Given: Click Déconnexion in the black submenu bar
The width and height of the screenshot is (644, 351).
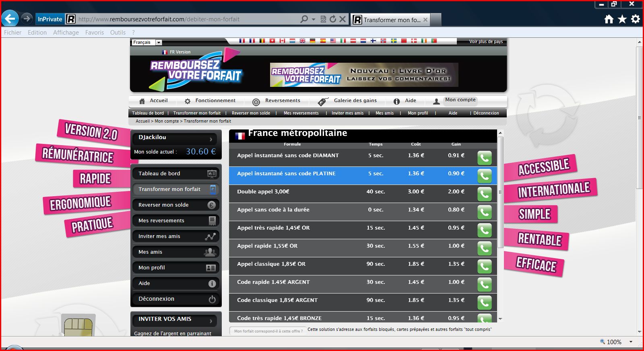Looking at the screenshot, I should point(486,113).
